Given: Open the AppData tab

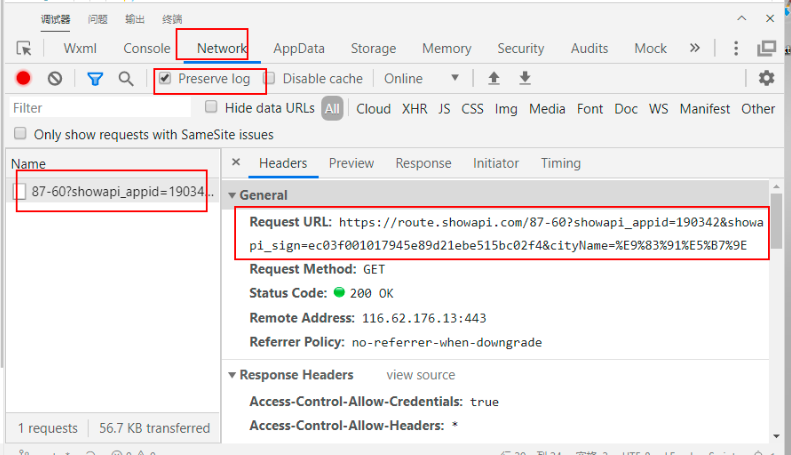Looking at the screenshot, I should [x=299, y=48].
